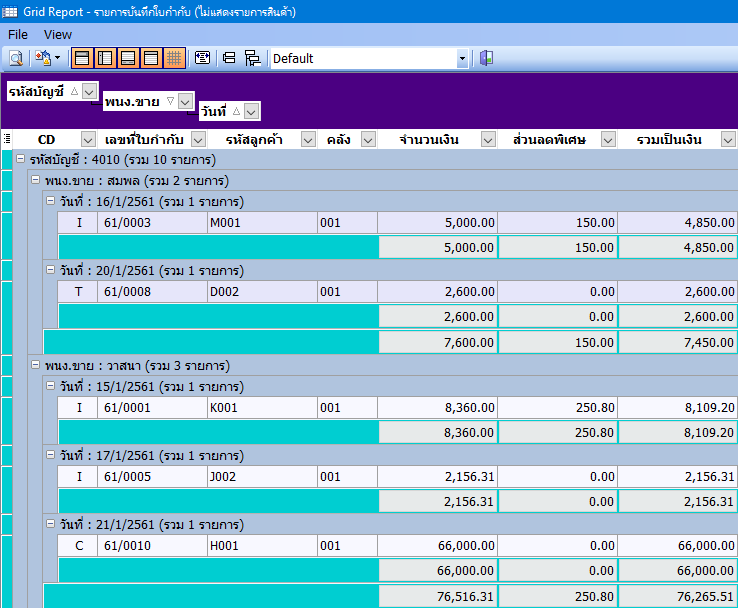This screenshot has height=608, width=738.
Task: Click the footer band layout icon
Action: tap(128, 58)
